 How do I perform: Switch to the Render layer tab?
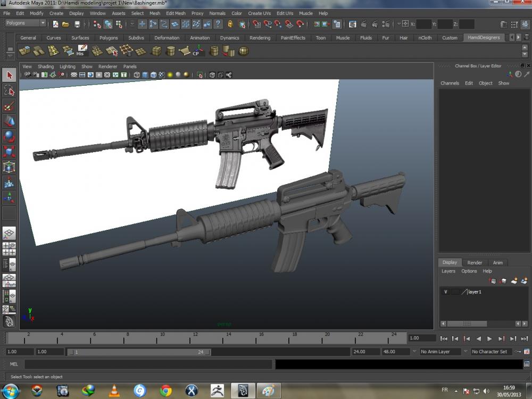[475, 262]
